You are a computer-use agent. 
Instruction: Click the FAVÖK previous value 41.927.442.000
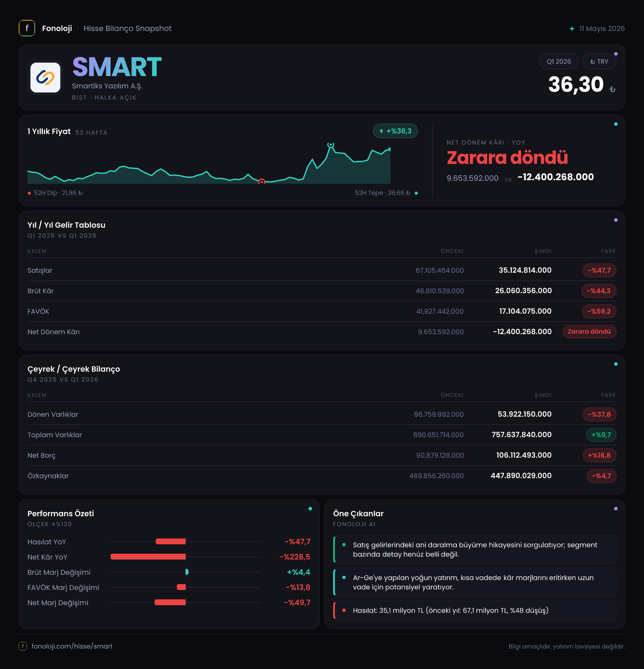coord(440,311)
